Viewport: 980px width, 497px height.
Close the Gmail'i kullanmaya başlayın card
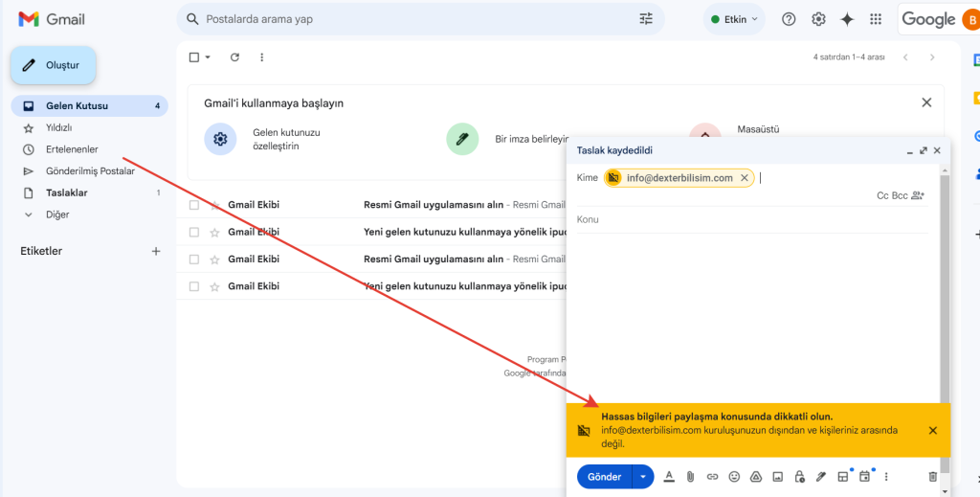(x=926, y=102)
